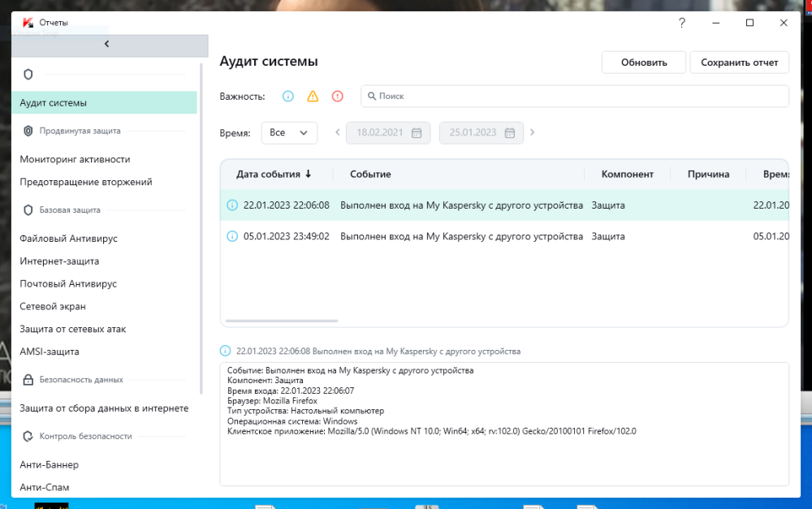Click the Продвинутая защита section label
This screenshot has height=509, width=812.
[x=80, y=131]
